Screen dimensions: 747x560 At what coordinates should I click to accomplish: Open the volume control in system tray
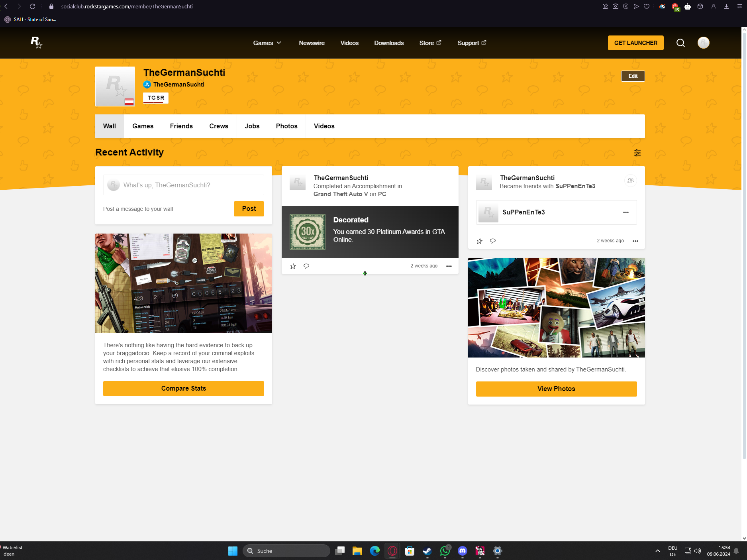(698, 551)
